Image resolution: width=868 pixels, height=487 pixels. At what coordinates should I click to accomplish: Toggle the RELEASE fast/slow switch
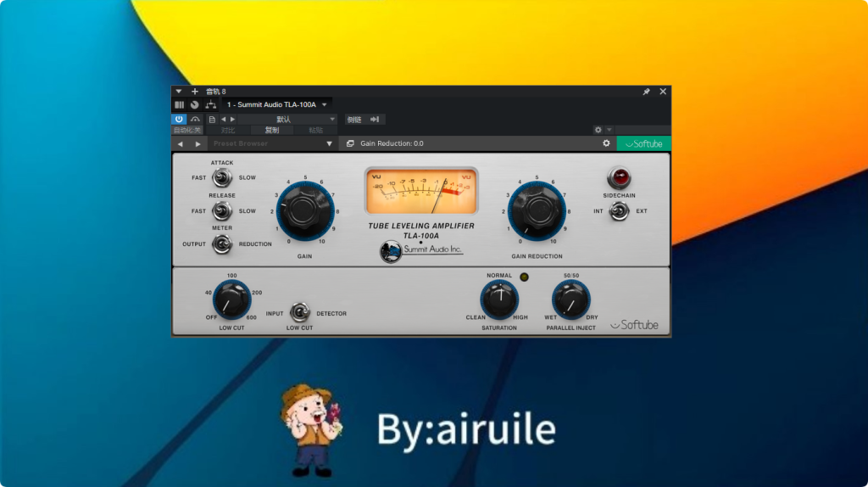(222, 211)
